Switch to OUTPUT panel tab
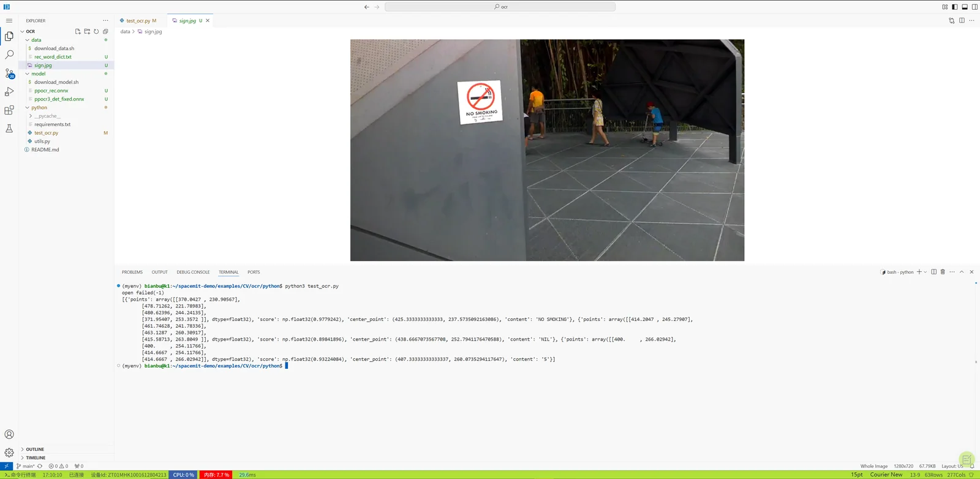Image resolution: width=980 pixels, height=479 pixels. (160, 272)
